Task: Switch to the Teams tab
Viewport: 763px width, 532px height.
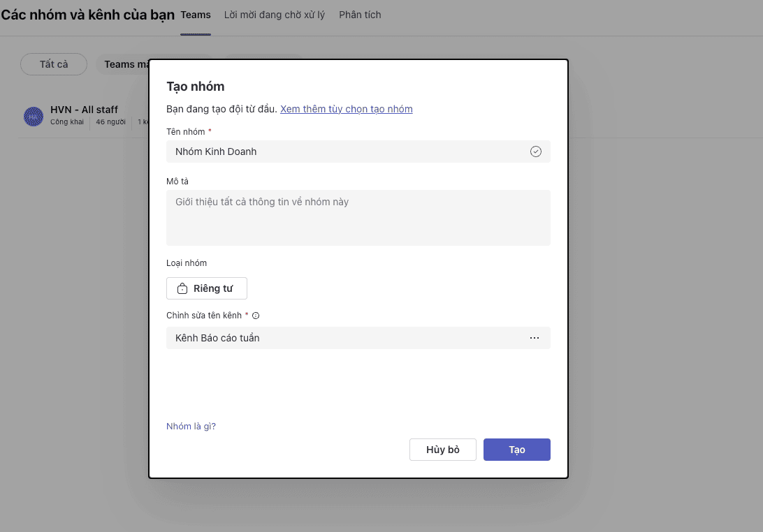Action: tap(196, 15)
